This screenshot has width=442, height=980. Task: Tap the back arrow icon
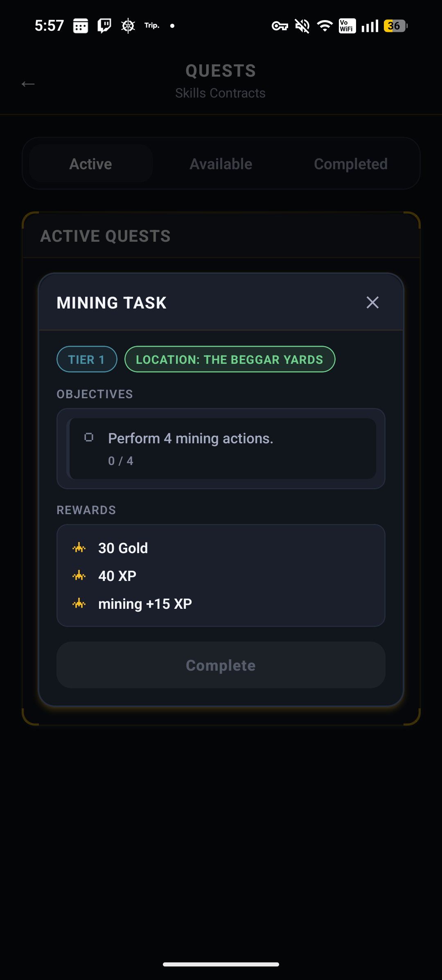pyautogui.click(x=28, y=84)
